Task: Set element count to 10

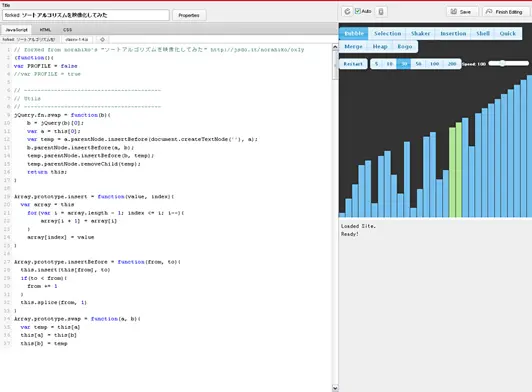Action: [x=390, y=64]
